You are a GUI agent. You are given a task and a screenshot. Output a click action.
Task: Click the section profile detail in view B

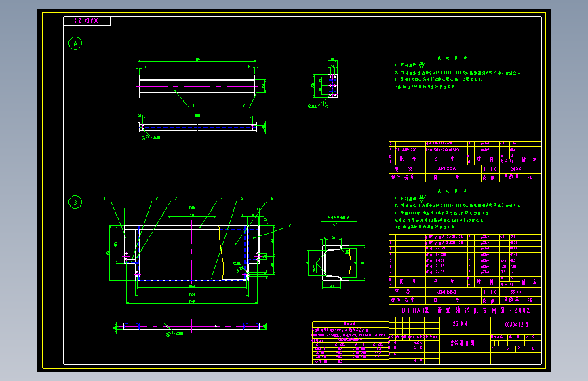click(x=336, y=262)
